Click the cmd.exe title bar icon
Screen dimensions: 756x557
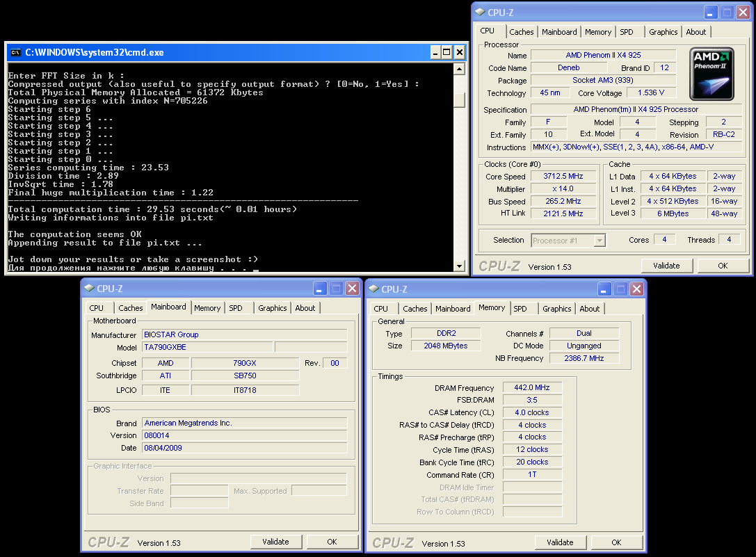16,53
